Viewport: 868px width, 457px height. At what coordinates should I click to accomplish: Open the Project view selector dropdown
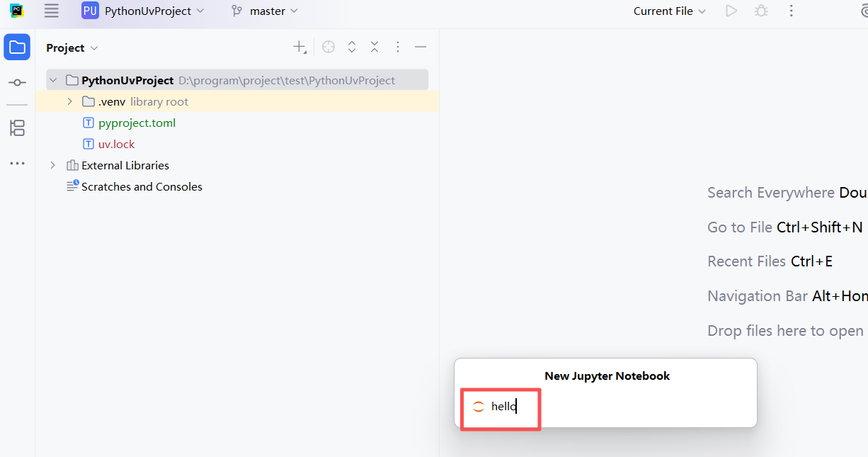tap(72, 47)
